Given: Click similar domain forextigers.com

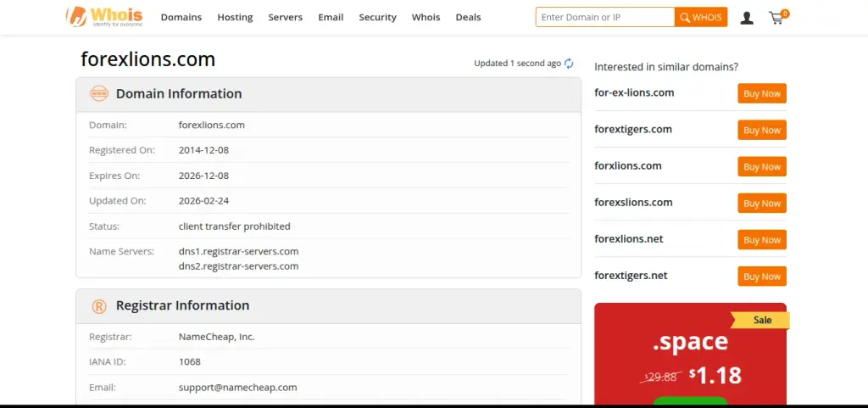Looking at the screenshot, I should 633,130.
